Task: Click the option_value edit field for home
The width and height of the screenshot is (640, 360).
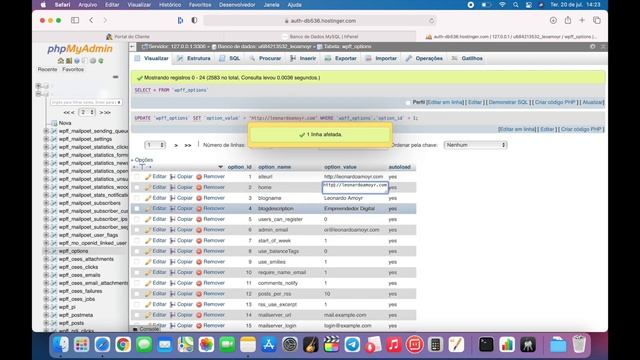Action: click(x=355, y=187)
